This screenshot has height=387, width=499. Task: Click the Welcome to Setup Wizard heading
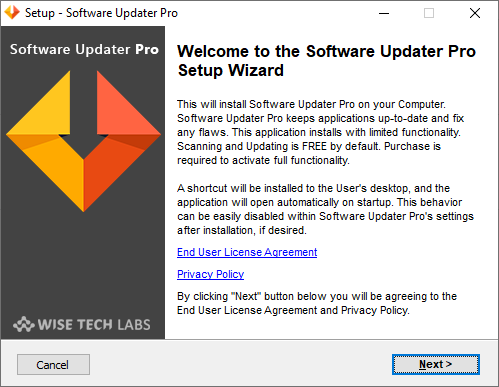(x=327, y=61)
